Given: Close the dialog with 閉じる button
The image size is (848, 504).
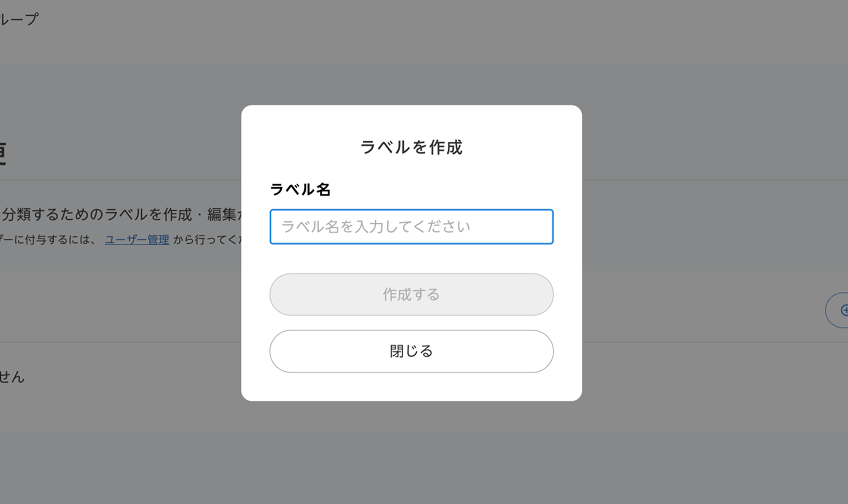Looking at the screenshot, I should point(411,351).
